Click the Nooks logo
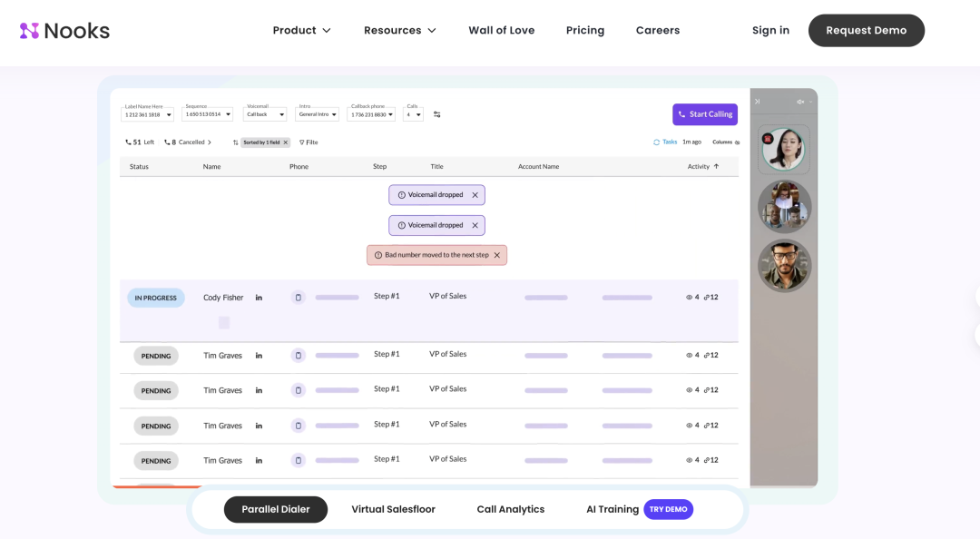The height and width of the screenshot is (539, 980). point(64,31)
